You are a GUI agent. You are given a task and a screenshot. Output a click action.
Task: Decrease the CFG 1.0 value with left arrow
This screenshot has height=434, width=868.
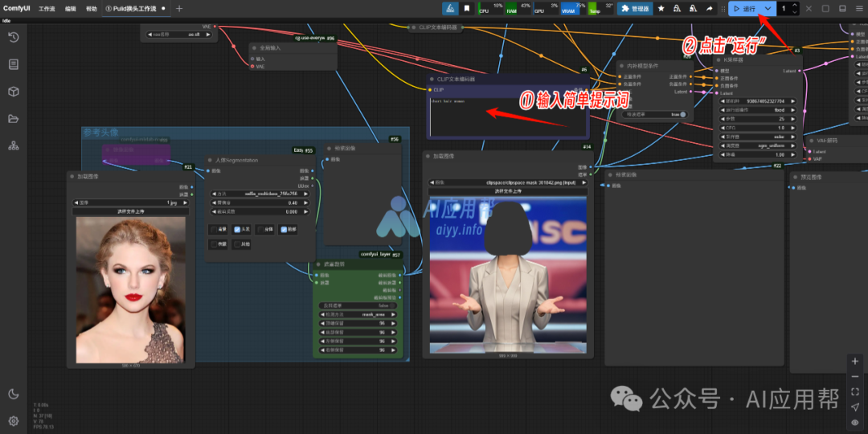coord(723,128)
